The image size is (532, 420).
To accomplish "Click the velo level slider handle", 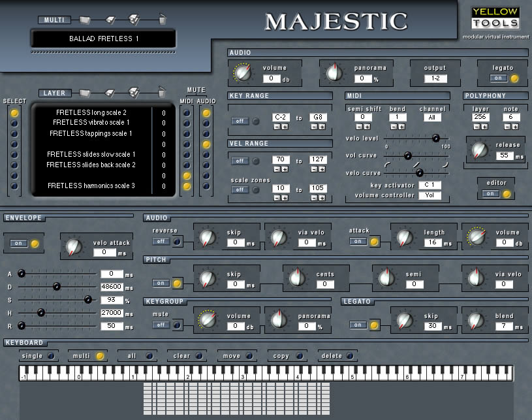I will (436, 138).
